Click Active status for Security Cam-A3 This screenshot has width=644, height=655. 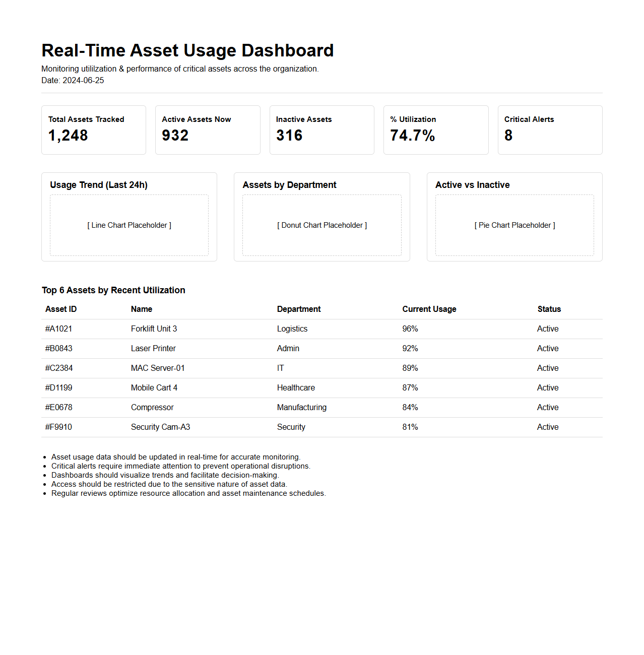coord(548,427)
